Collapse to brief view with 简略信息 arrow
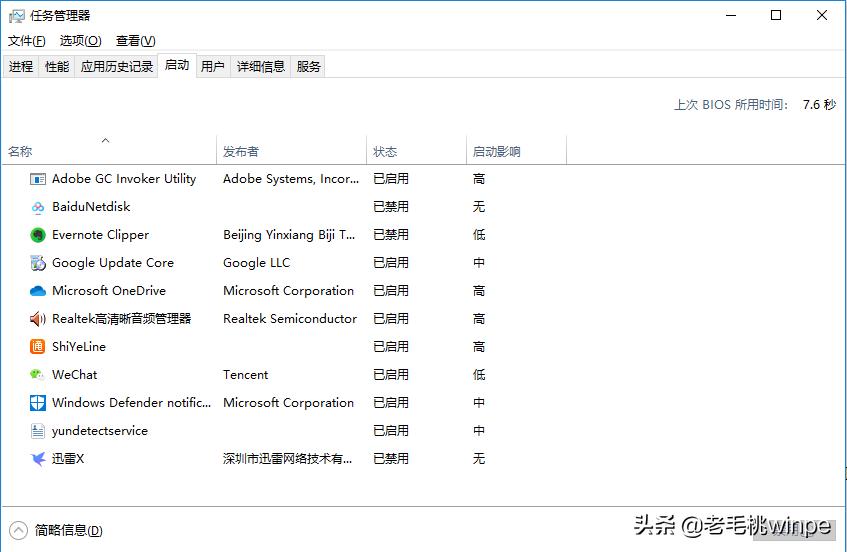 click(18, 530)
